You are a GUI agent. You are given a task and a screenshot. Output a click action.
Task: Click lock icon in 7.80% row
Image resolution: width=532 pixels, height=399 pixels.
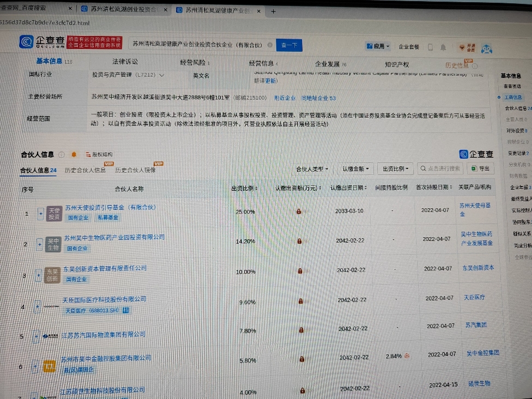[301, 330]
